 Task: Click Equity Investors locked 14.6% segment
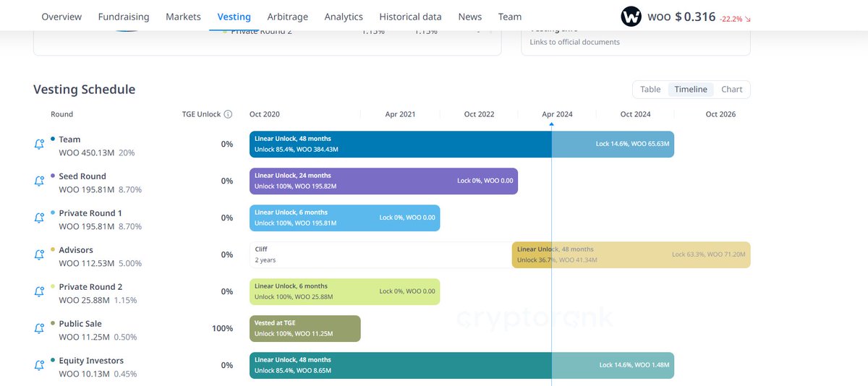[x=613, y=365]
